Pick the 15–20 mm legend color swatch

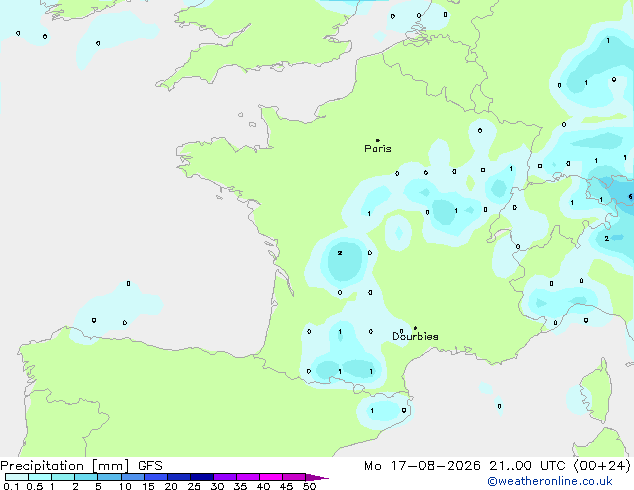(155, 477)
